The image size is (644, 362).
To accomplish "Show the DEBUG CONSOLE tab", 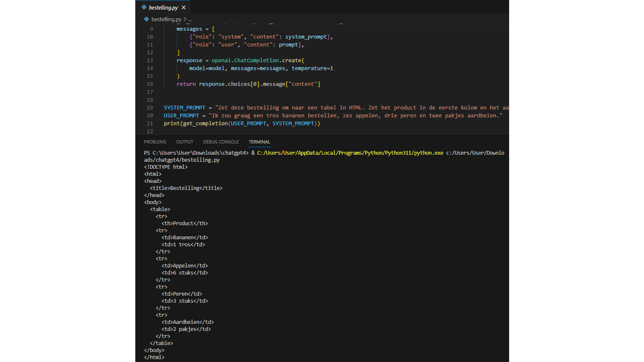I will [221, 142].
